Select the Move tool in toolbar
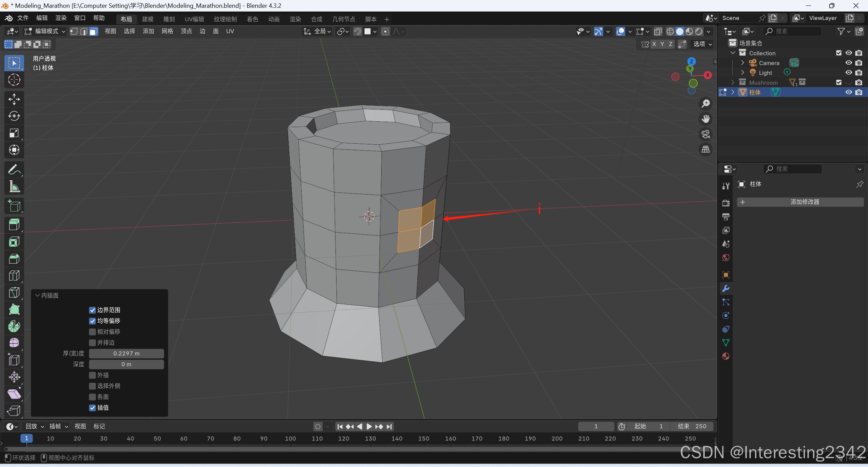The image size is (868, 467). tap(14, 99)
